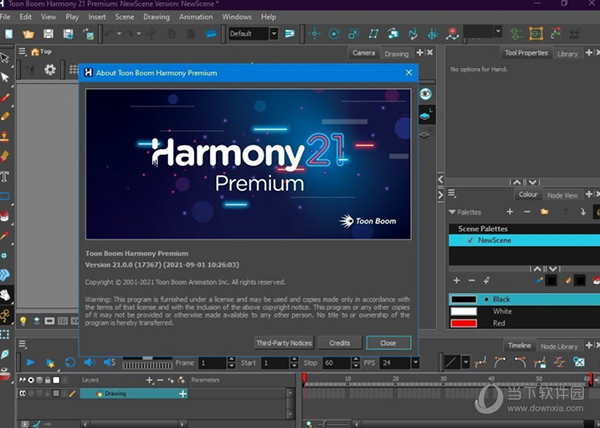Select the Skew tool icon
This screenshot has height=428, width=600.
coord(373,34)
